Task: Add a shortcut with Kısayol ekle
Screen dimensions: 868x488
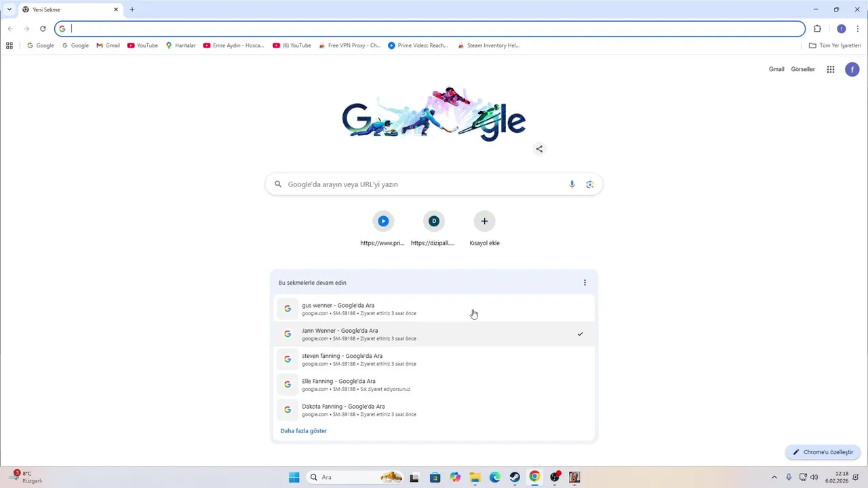Action: tap(484, 228)
